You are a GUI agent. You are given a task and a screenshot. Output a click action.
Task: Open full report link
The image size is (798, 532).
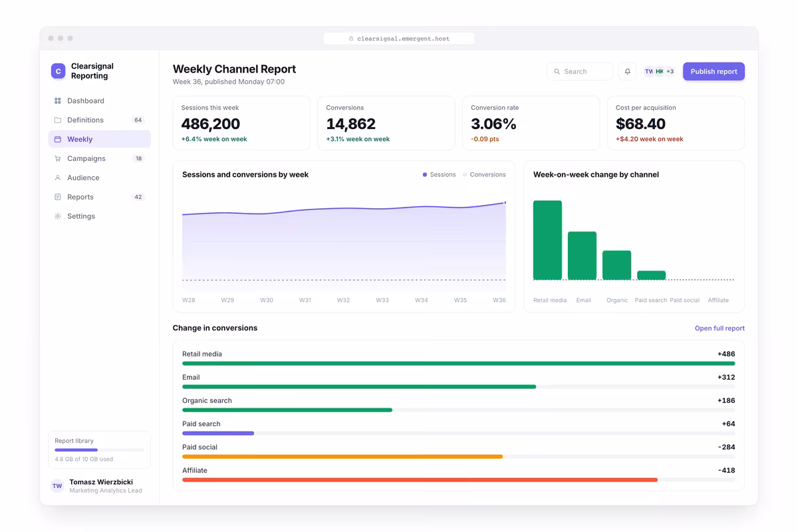tap(720, 329)
